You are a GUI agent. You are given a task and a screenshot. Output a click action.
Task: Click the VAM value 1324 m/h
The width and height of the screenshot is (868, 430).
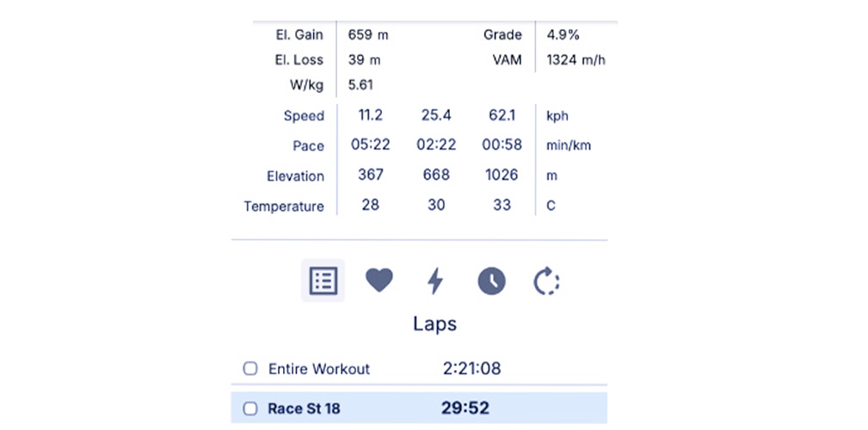576,60
